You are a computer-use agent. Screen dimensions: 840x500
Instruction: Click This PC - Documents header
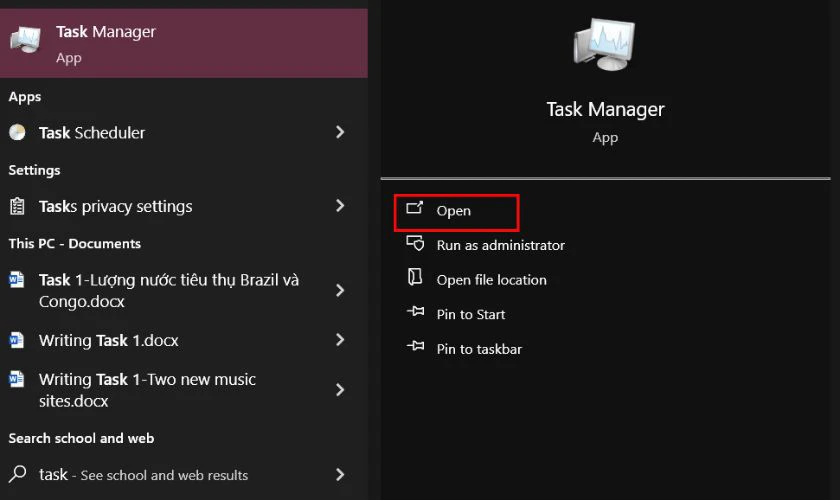74,244
